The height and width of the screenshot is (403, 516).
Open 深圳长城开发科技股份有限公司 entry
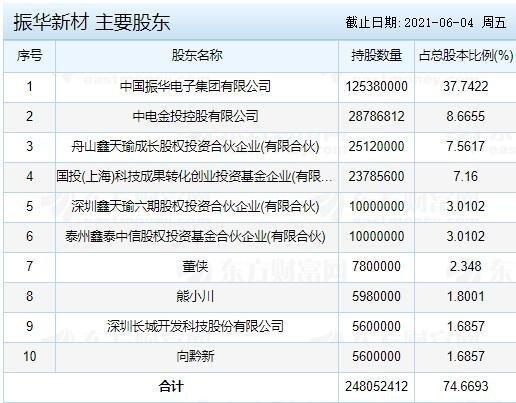tap(195, 326)
